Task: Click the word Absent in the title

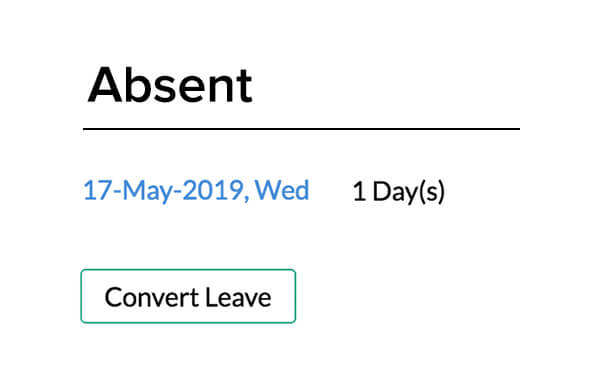Action: coord(170,85)
